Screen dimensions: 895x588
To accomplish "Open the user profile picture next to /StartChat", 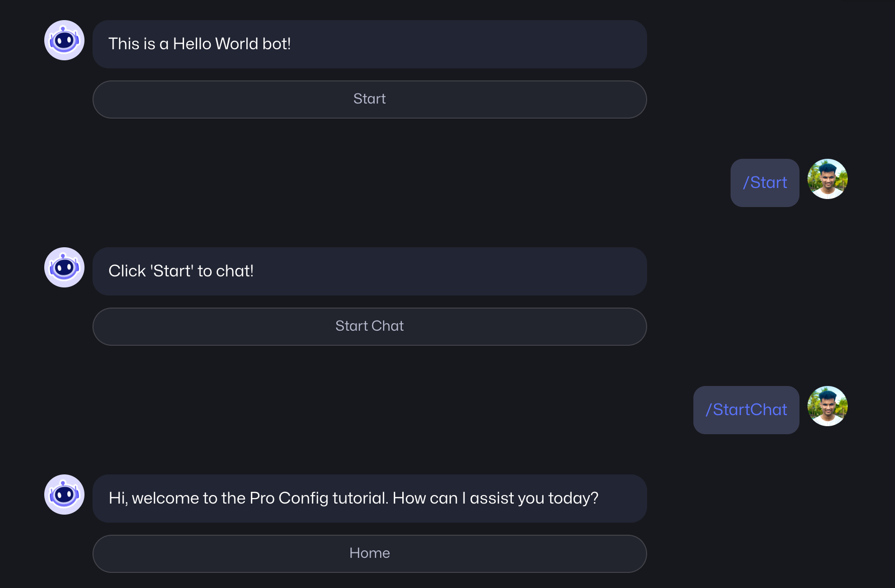I will (827, 406).
